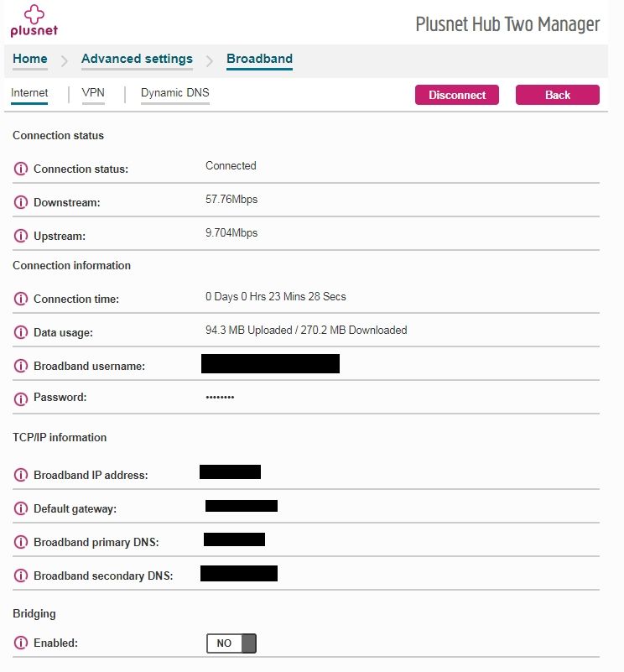624x672 pixels.
Task: Select the Internet tab
Action: point(29,92)
